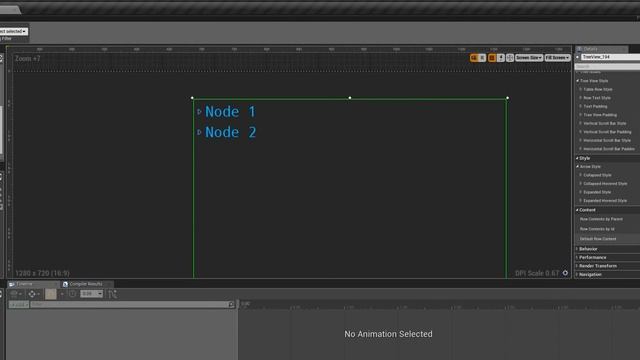Image resolution: width=640 pixels, height=360 pixels.
Task: Expand the Node 2 tree arrow
Action: tap(199, 132)
